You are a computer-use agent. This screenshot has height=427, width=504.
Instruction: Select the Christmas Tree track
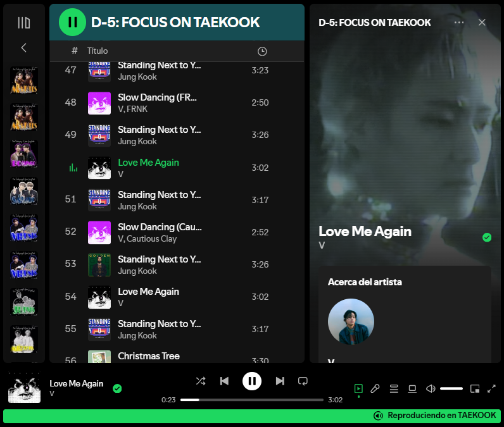pos(177,356)
